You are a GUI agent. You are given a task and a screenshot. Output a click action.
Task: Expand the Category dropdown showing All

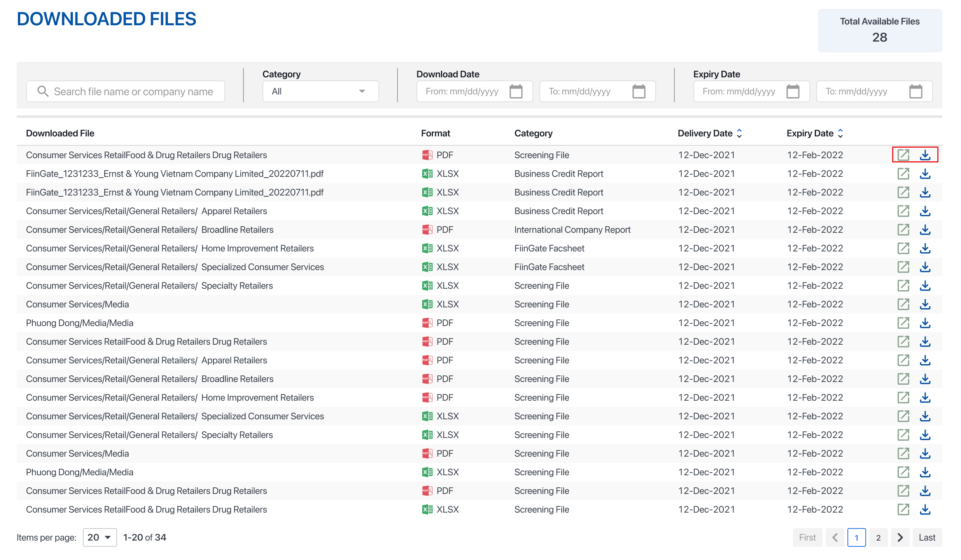[x=320, y=92]
